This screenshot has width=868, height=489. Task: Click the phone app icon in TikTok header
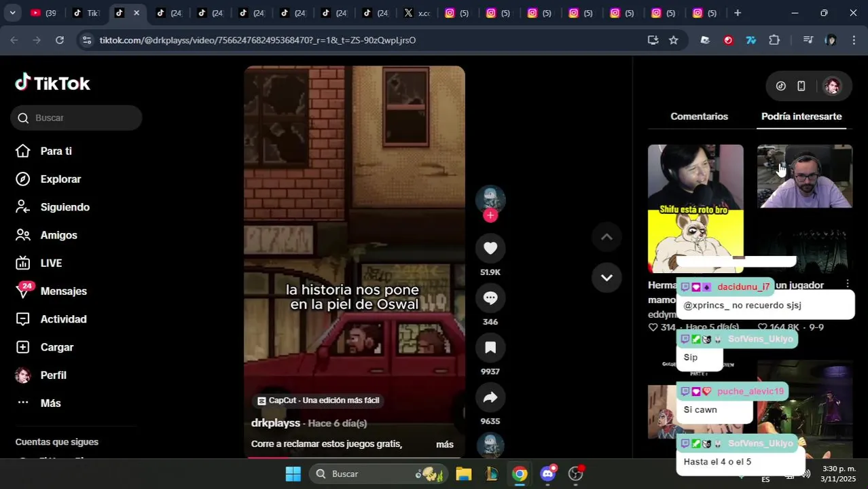pyautogui.click(x=801, y=86)
